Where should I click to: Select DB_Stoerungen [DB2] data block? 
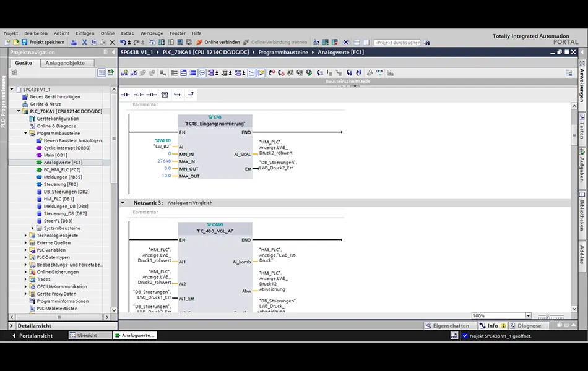click(66, 192)
